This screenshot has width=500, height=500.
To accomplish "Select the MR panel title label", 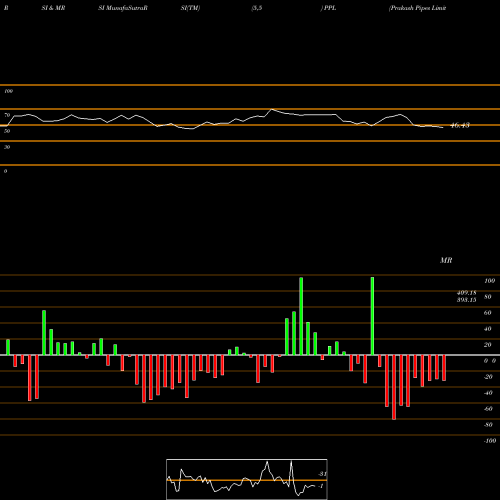I will coord(446,260).
